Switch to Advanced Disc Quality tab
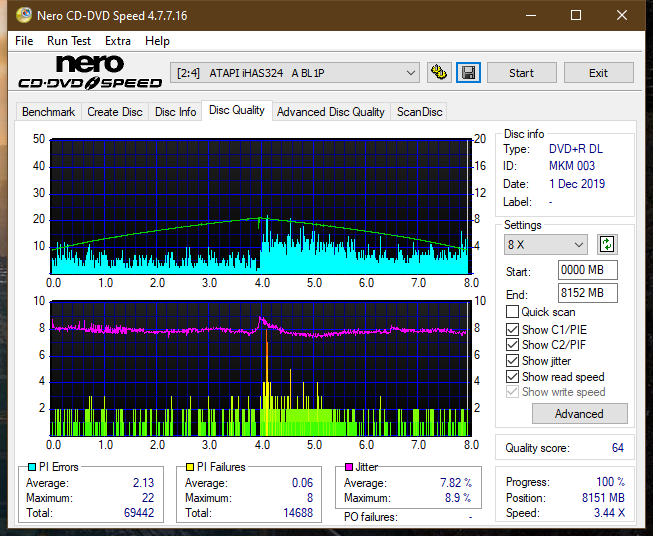This screenshot has height=536, width=653. 331,112
